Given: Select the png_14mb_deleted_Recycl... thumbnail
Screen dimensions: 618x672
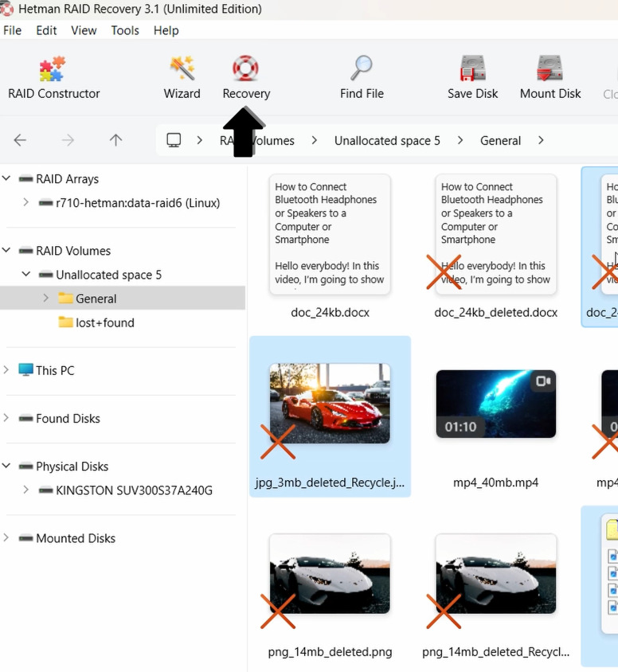Looking at the screenshot, I should [x=496, y=573].
